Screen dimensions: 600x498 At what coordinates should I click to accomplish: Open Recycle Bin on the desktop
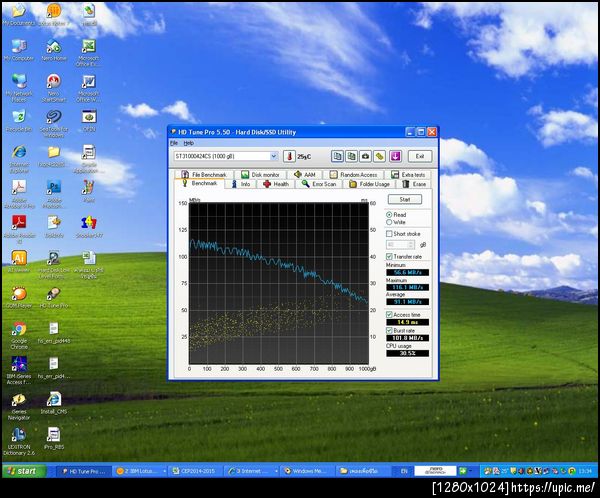[x=19, y=121]
